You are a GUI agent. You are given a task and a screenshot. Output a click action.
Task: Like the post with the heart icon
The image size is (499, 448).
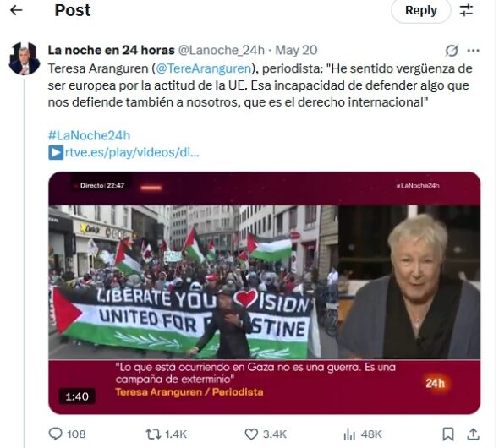pos(251,434)
